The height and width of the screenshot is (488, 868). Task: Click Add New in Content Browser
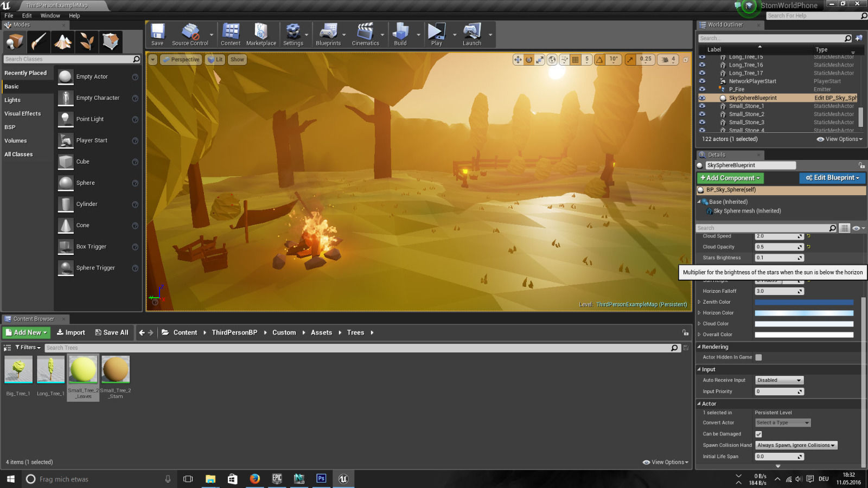pyautogui.click(x=27, y=333)
